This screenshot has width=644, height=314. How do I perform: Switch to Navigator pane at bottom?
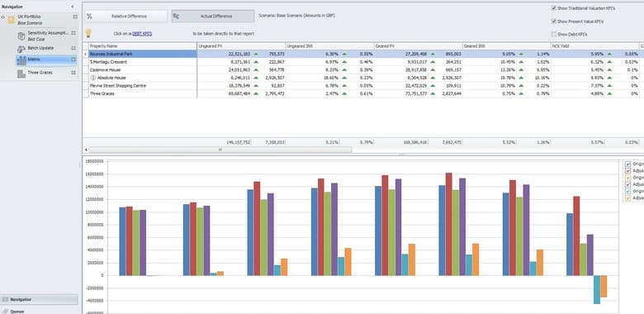(x=39, y=300)
